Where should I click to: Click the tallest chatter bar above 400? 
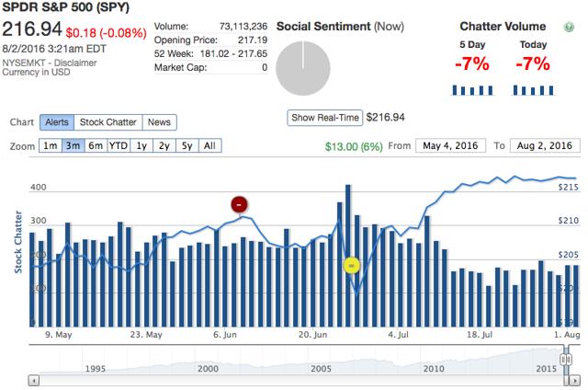(x=347, y=255)
